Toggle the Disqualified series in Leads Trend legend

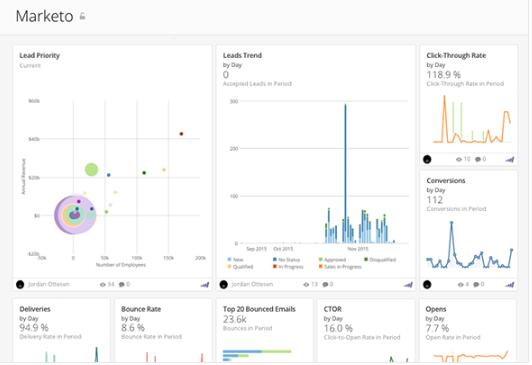[x=380, y=260]
